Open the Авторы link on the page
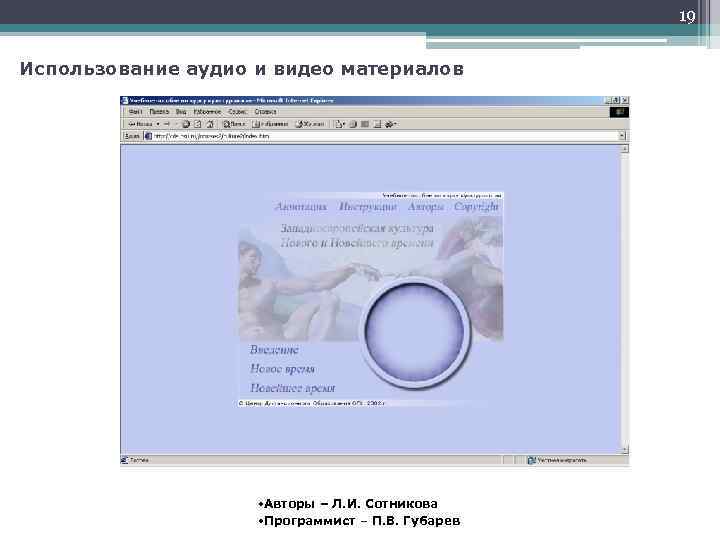 (x=426, y=207)
